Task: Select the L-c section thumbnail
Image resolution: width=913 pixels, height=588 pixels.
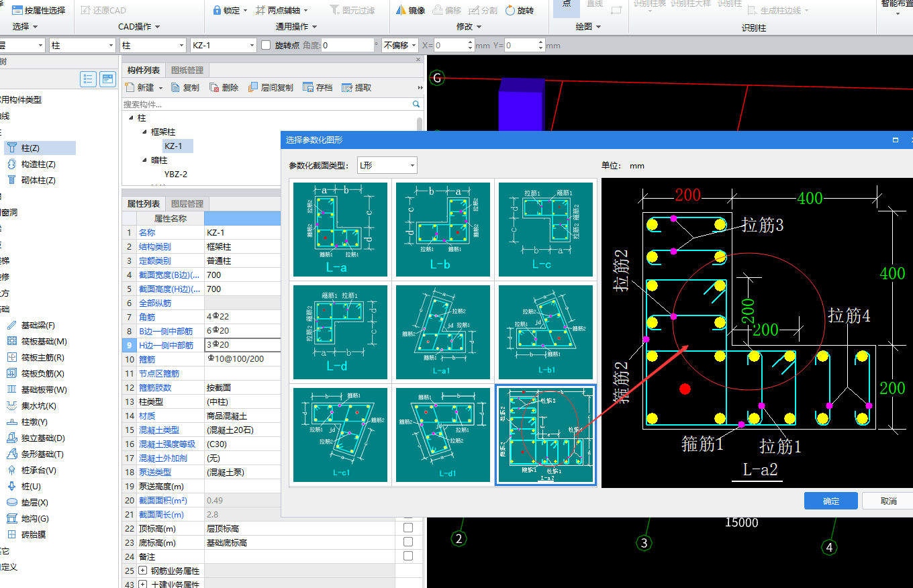Action: [545, 229]
